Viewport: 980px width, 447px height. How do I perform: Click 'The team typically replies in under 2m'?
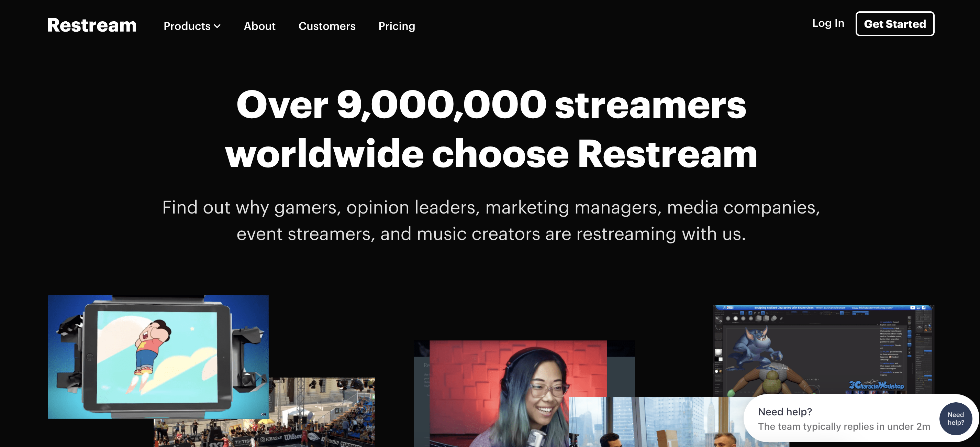tap(844, 426)
